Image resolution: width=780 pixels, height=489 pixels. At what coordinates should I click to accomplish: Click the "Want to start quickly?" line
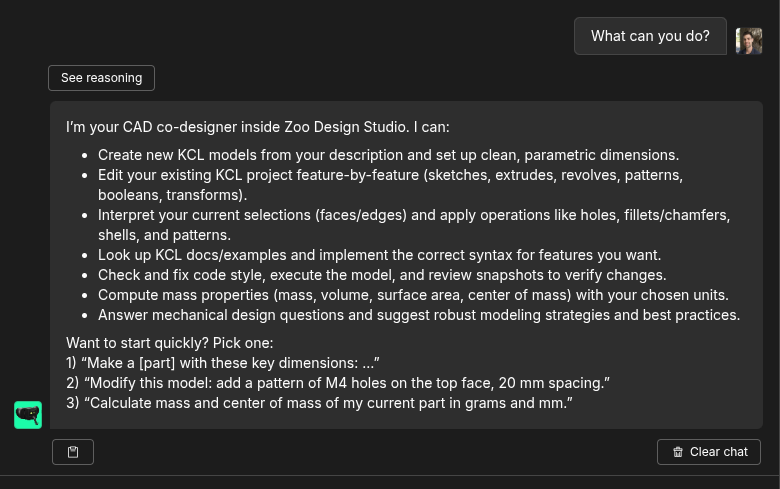[163, 343]
